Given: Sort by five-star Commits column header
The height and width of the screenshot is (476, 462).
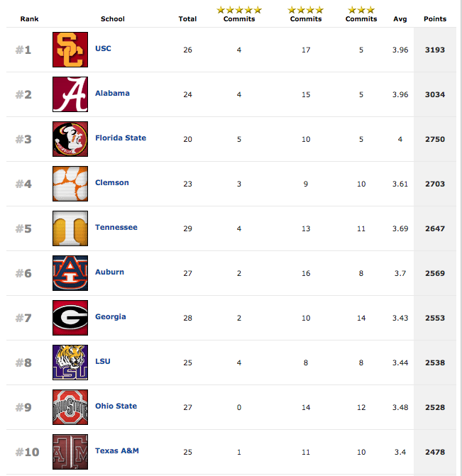Looking at the screenshot, I should [x=239, y=14].
